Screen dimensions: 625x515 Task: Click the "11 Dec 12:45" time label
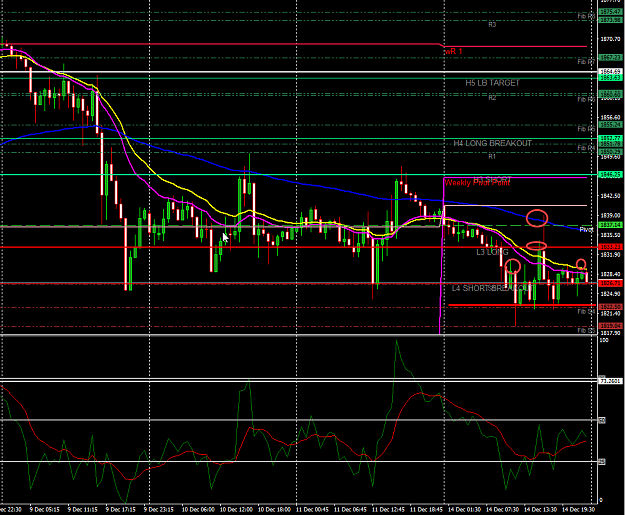(388, 509)
